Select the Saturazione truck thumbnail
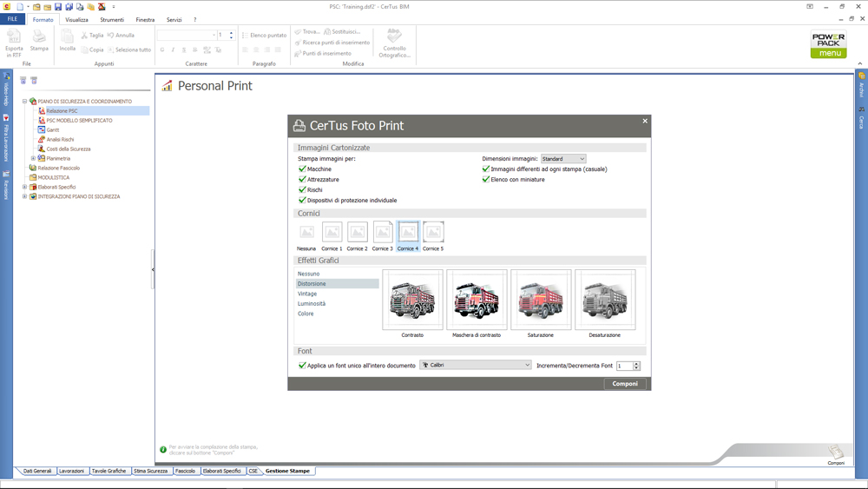The width and height of the screenshot is (868, 489). pyautogui.click(x=541, y=300)
